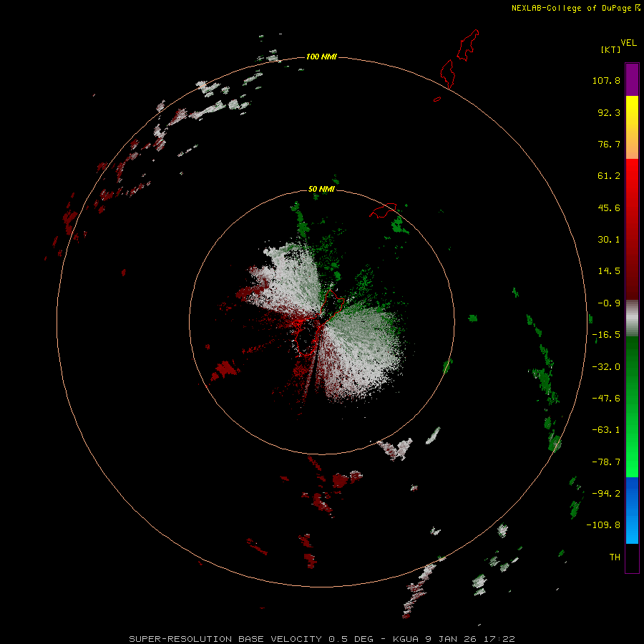Click the island outline at the radar center
644x644 pixels.
coord(320,323)
